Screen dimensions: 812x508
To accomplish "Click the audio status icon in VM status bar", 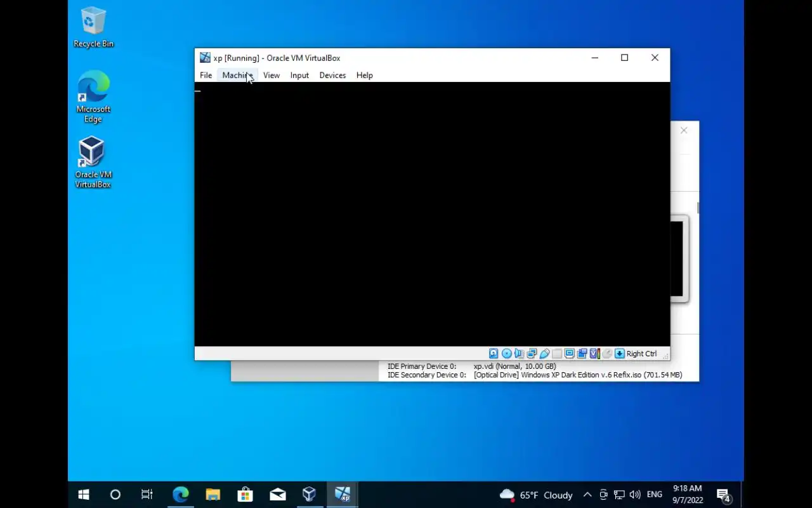I will [x=519, y=354].
